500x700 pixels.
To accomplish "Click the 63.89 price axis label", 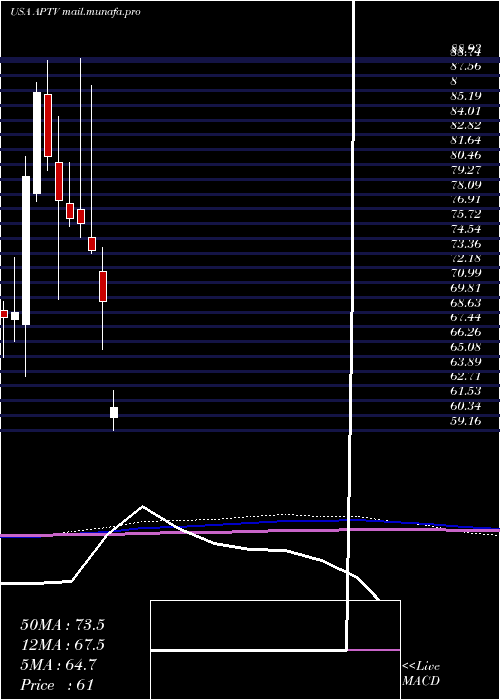I will tap(466, 362).
